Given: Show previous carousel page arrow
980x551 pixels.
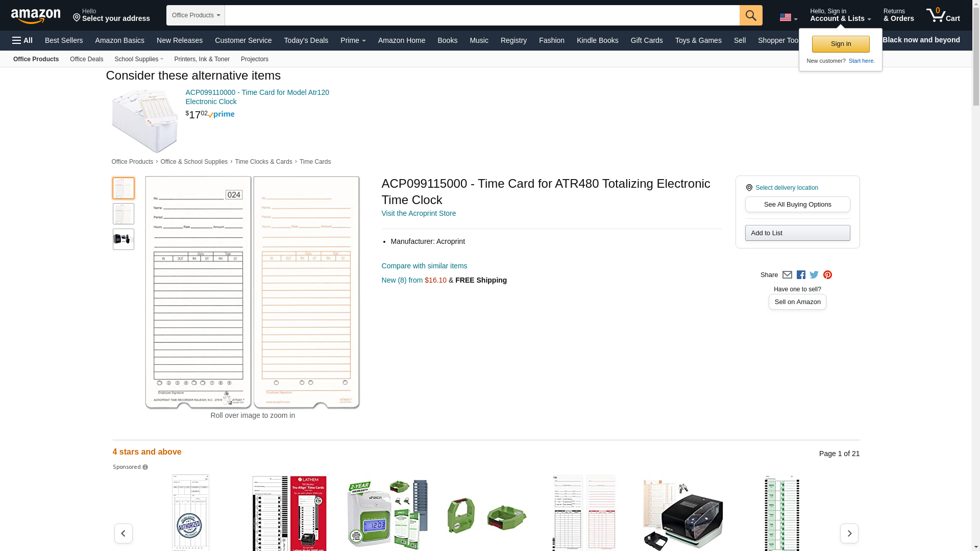Looking at the screenshot, I should click(x=123, y=533).
